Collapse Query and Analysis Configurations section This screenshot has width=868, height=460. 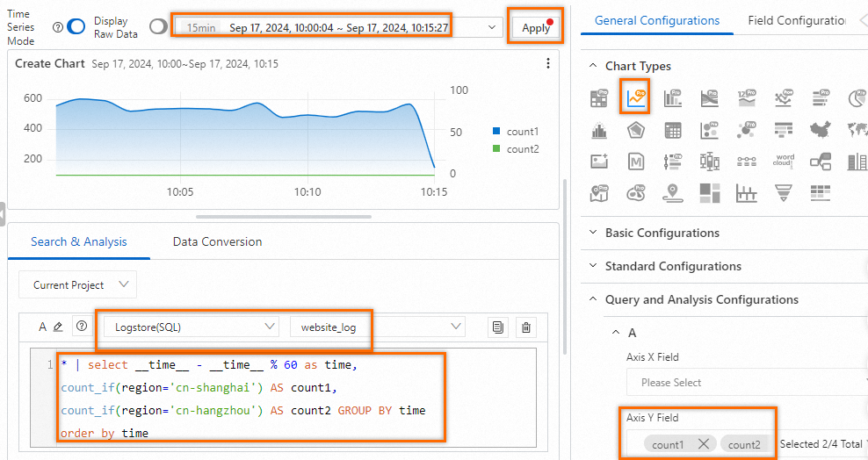tap(593, 299)
